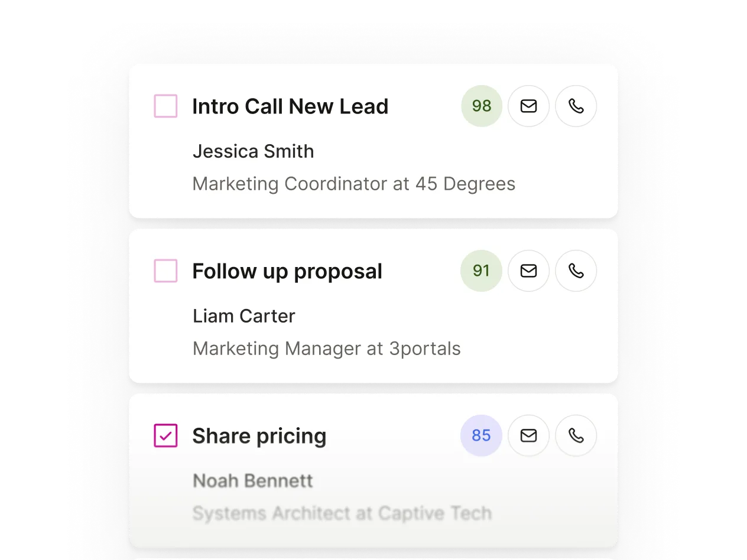Viewport: 747px width, 560px height.
Task: Open the Intro Call New Lead task
Action: pos(290,106)
